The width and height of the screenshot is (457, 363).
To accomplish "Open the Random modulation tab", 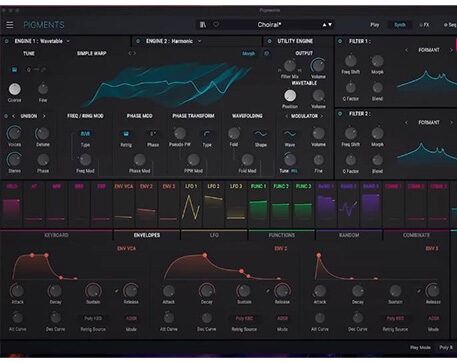I will [349, 235].
